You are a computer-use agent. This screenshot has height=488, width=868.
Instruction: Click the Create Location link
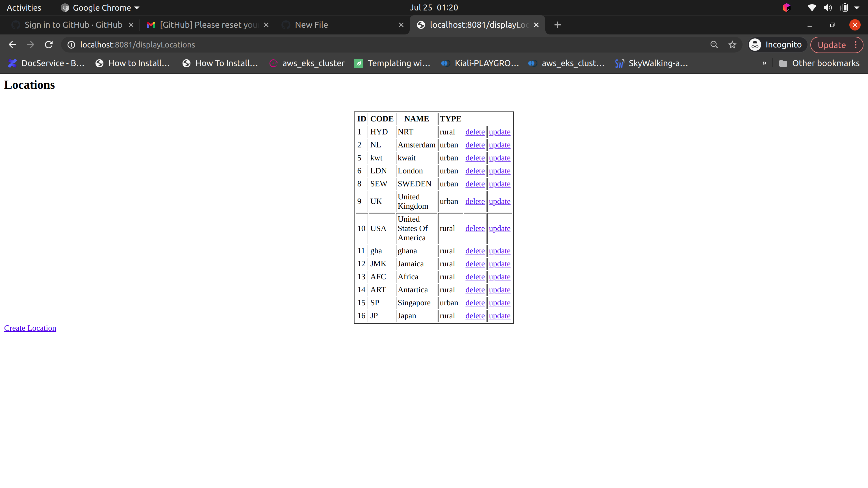[x=30, y=328]
